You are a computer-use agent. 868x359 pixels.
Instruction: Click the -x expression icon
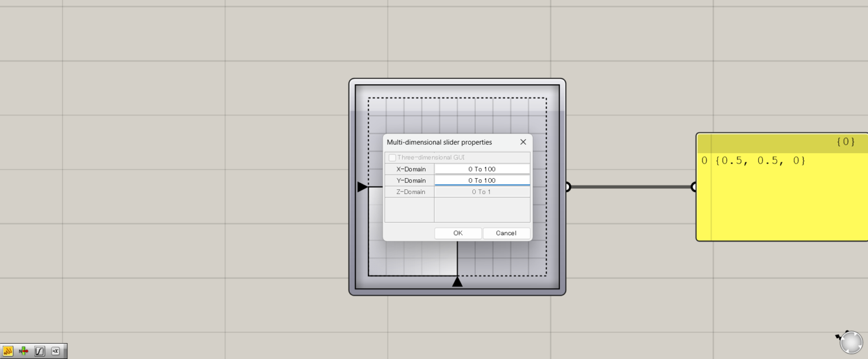(55, 351)
